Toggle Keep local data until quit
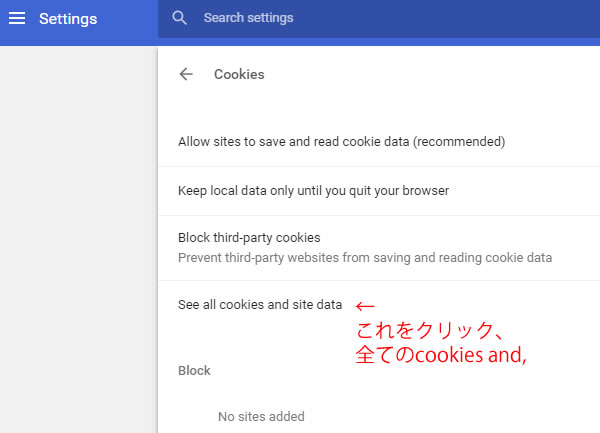This screenshot has width=600, height=433. [x=379, y=191]
